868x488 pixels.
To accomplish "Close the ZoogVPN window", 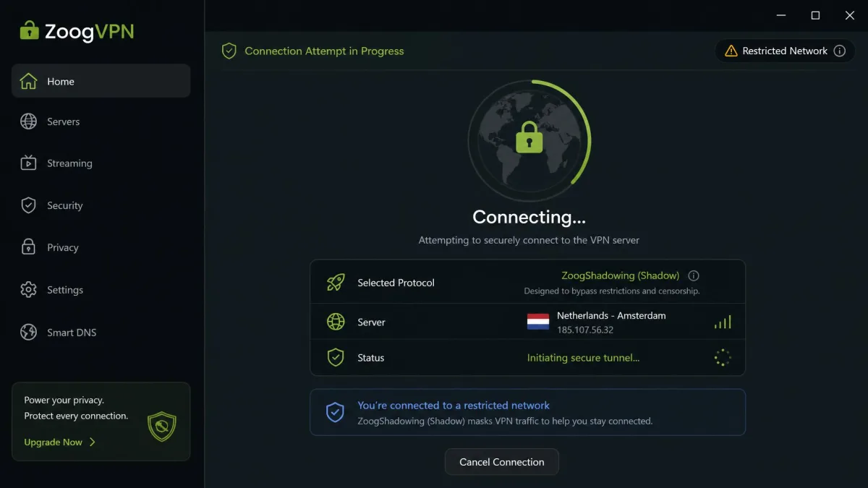I will pos(850,15).
